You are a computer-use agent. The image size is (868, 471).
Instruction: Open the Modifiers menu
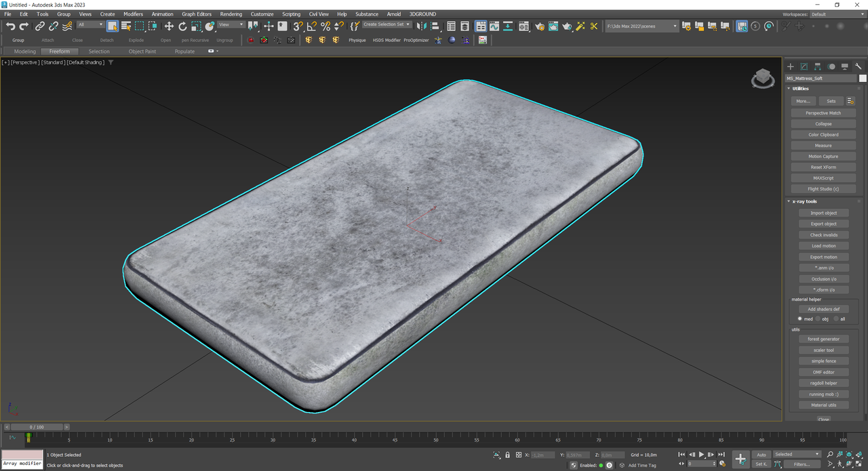[x=133, y=14]
